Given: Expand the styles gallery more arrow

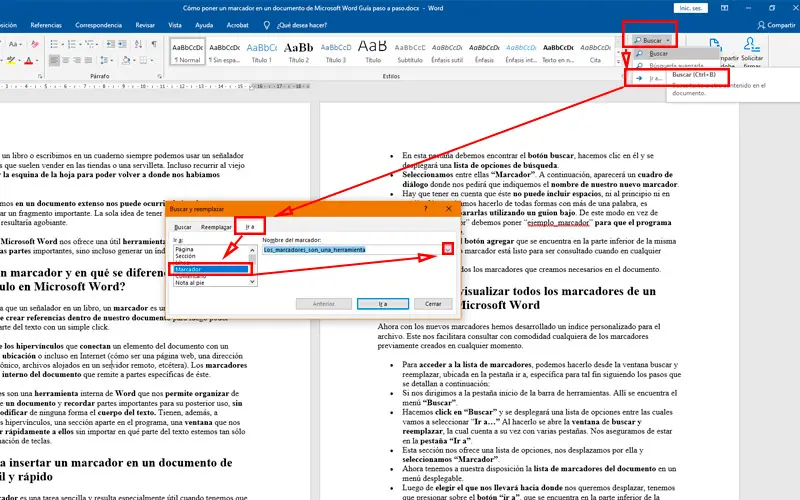Looking at the screenshot, I should point(619,61).
